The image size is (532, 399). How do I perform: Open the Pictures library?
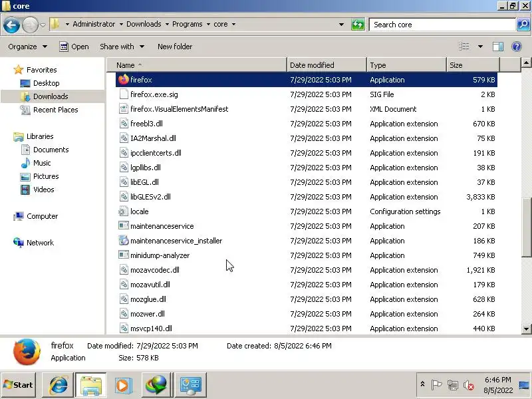pyautogui.click(x=46, y=176)
